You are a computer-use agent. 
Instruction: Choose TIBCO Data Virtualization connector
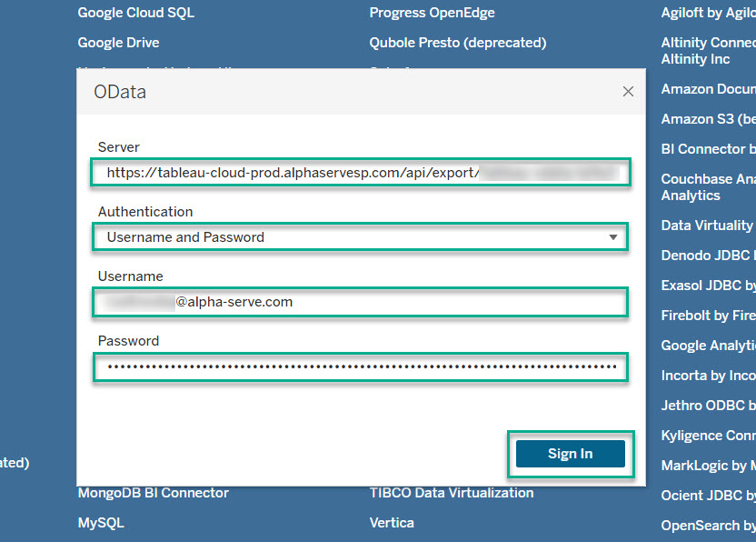coord(451,493)
